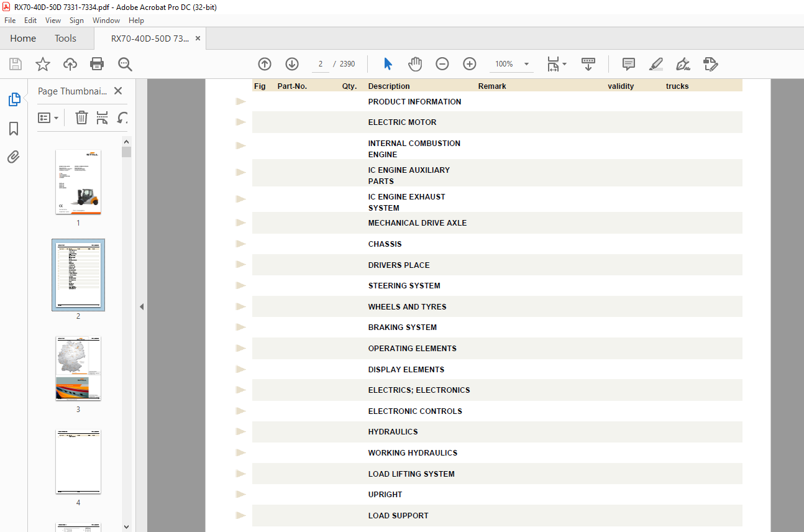Open the View menu
The height and width of the screenshot is (532, 804).
coord(53,21)
